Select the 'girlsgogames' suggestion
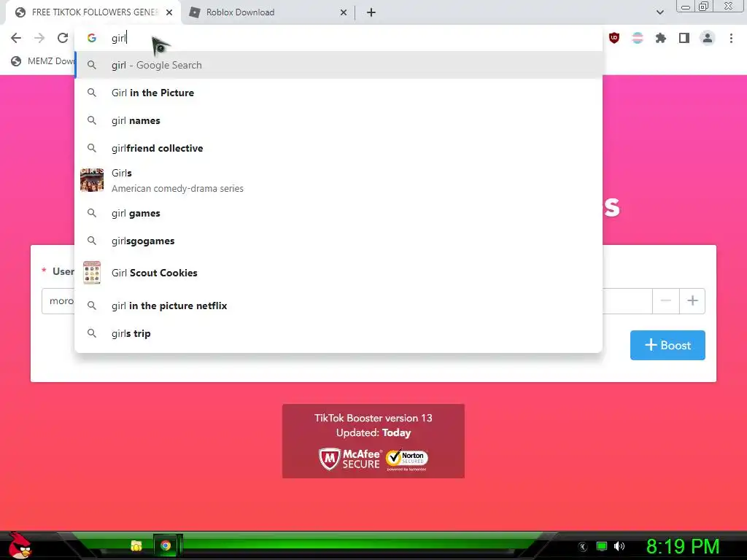This screenshot has height=560, width=747. [338, 241]
